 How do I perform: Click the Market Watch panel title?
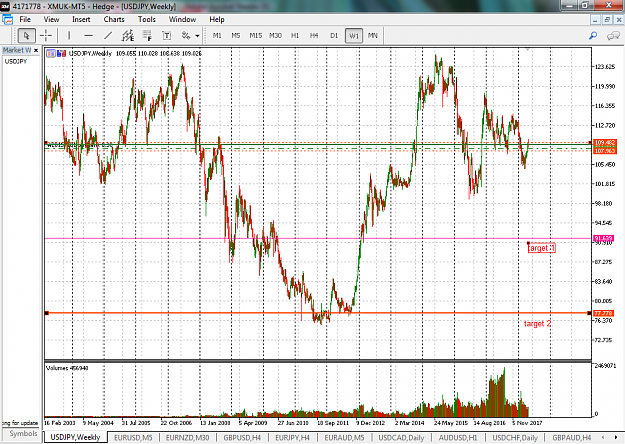[x=17, y=50]
